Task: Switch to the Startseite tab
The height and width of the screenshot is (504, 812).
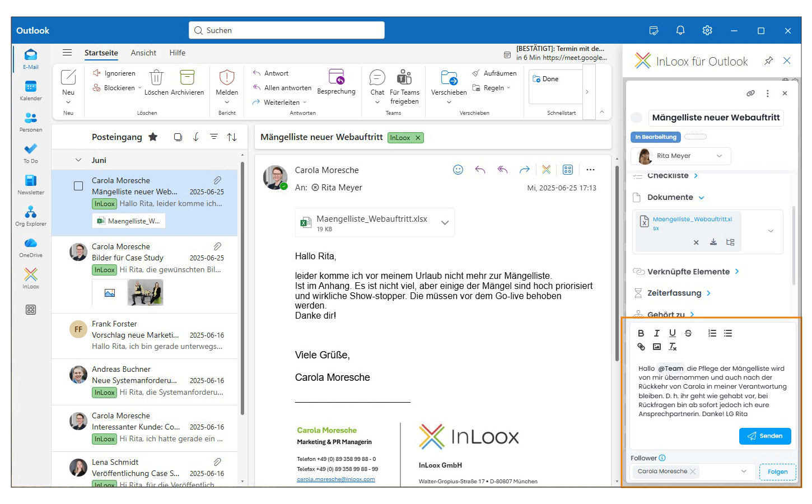Action: coord(101,53)
